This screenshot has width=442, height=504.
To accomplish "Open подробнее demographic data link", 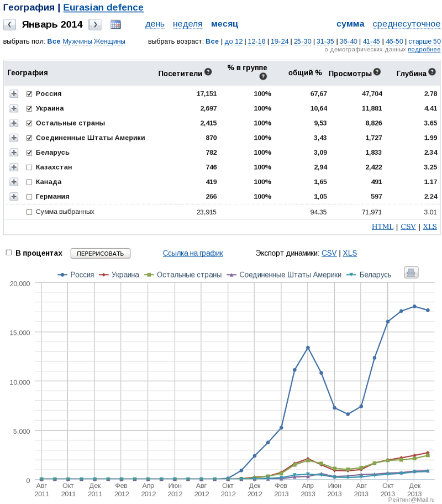I will 424,50.
